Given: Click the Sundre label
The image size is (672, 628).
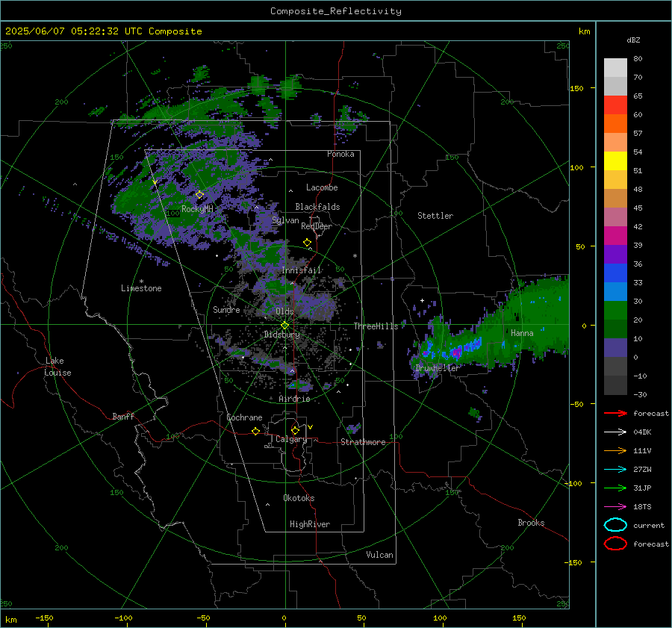Looking at the screenshot, I should [x=226, y=309].
